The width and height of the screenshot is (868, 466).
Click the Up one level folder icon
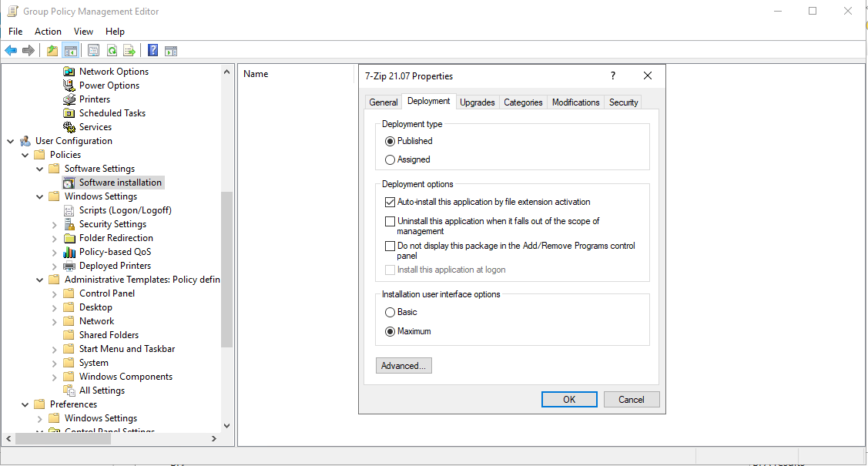tap(52, 51)
